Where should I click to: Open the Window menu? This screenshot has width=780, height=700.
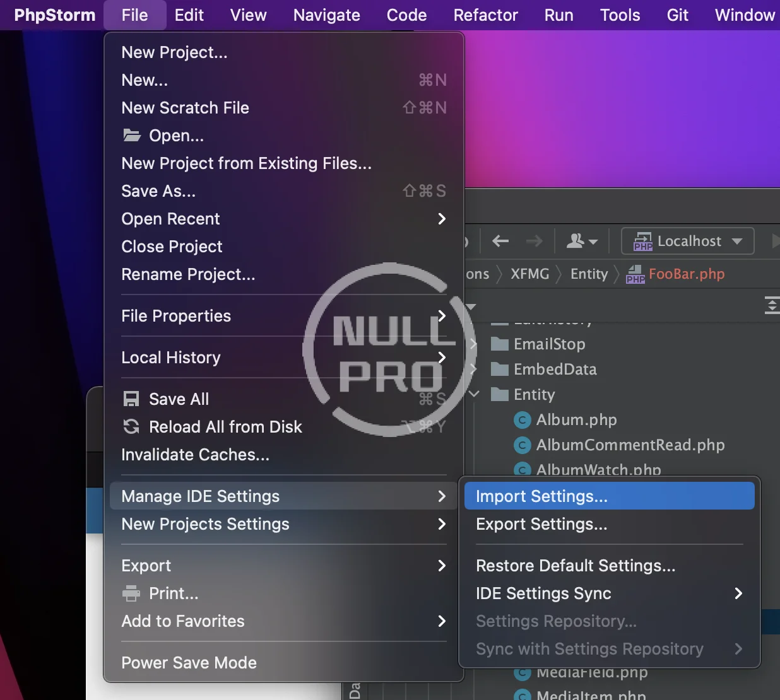pyautogui.click(x=744, y=15)
